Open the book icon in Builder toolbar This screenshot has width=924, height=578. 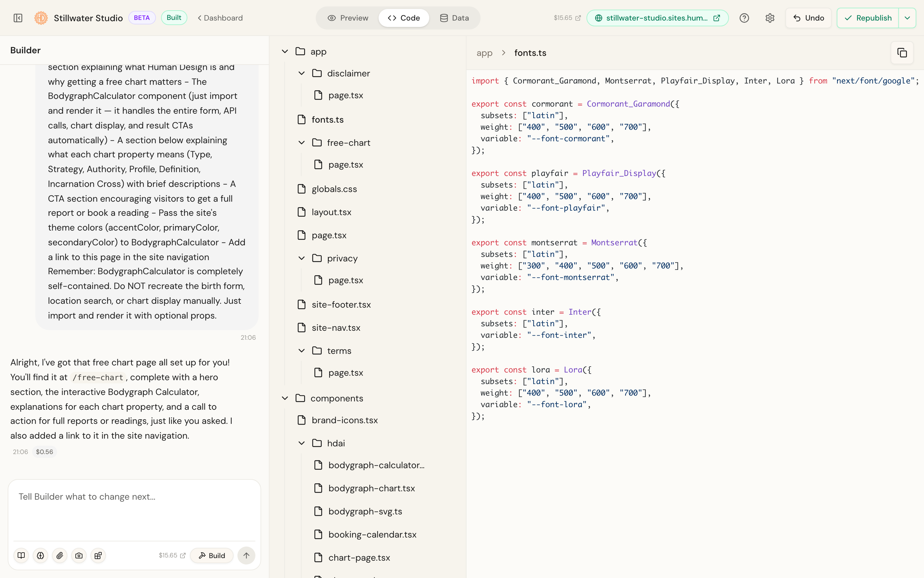pyautogui.click(x=21, y=556)
